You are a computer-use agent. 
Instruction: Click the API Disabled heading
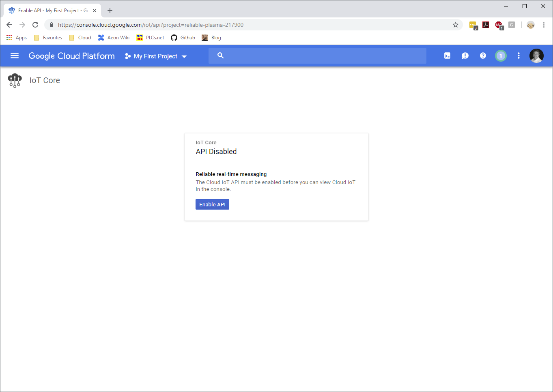point(216,152)
